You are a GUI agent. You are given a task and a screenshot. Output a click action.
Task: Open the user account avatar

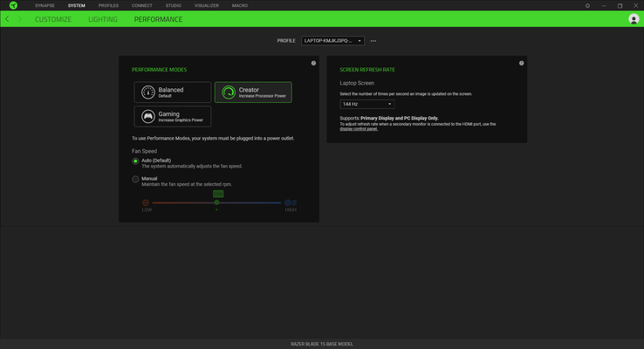[634, 19]
